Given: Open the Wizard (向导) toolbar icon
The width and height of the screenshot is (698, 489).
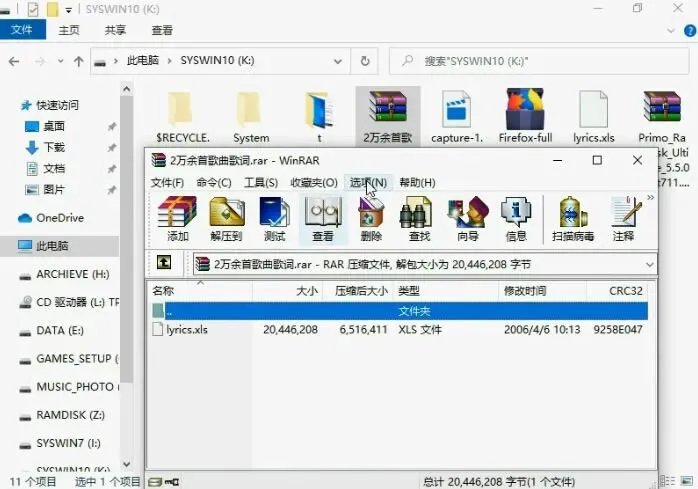Looking at the screenshot, I should click(467, 220).
